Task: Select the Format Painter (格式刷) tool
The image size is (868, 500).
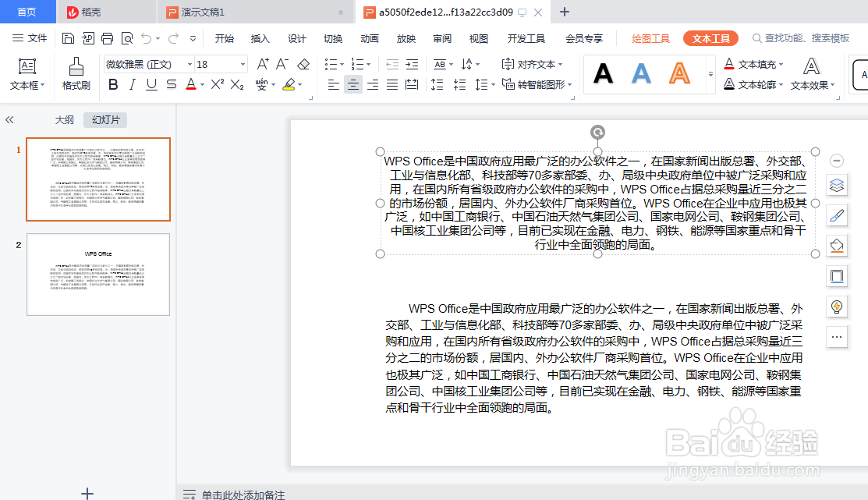Action: 76,73
